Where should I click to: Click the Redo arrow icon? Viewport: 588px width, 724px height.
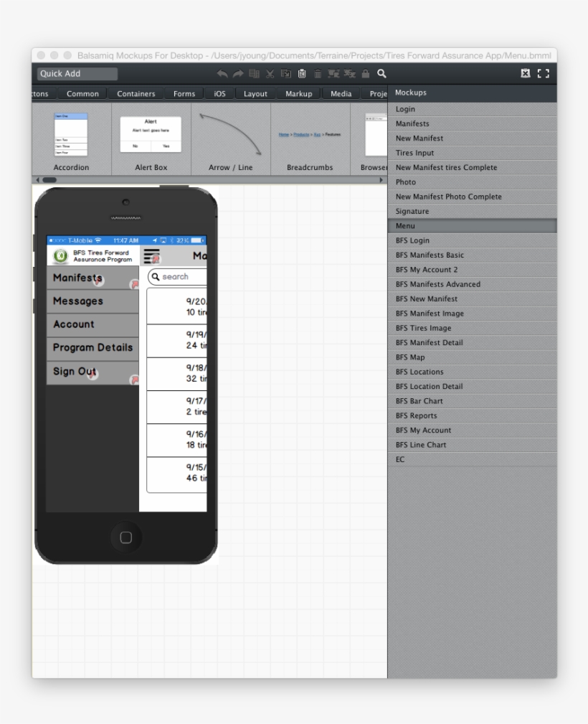click(x=237, y=73)
